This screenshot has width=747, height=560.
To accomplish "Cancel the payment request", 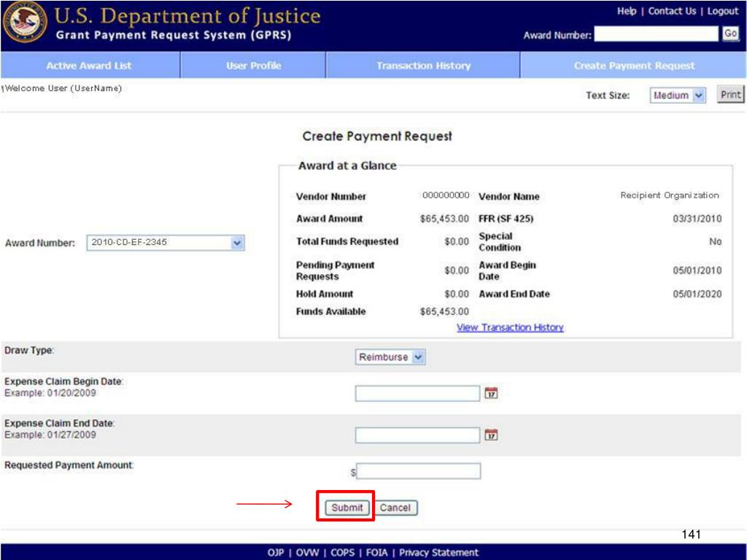I will pyautogui.click(x=395, y=507).
